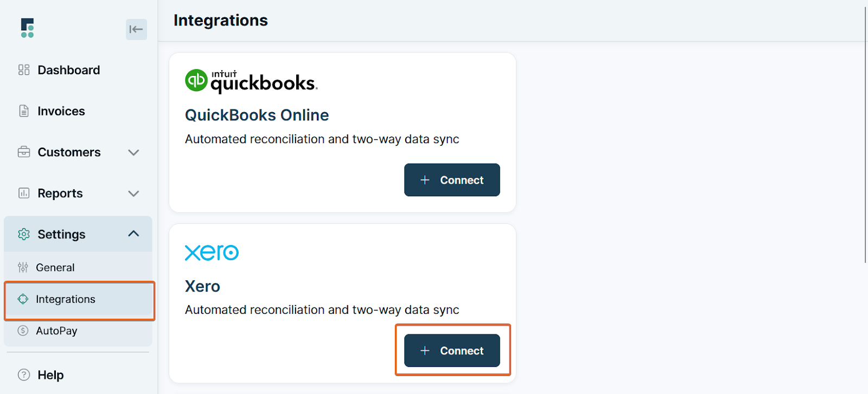The image size is (868, 394).
Task: Click the Xero logo
Action: tap(211, 252)
